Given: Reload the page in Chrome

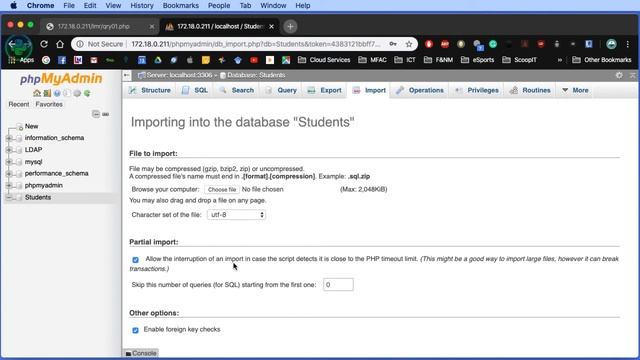Looking at the screenshot, I should 44,44.
